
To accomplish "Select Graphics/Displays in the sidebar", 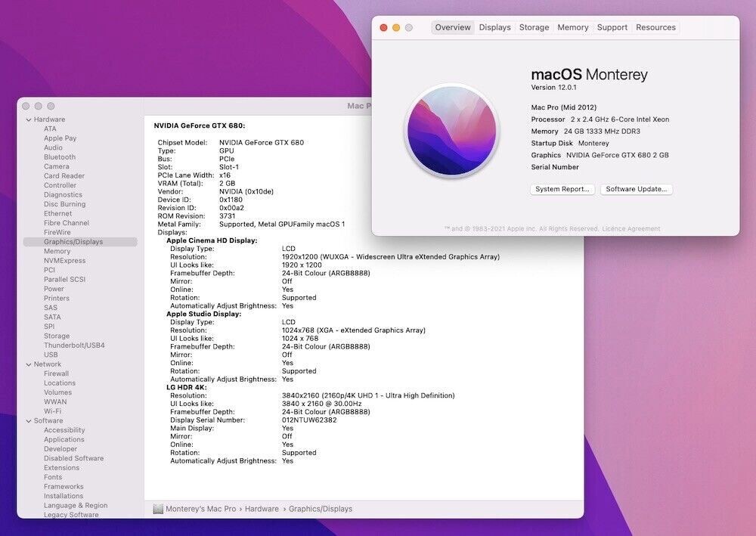I will click(x=80, y=242).
